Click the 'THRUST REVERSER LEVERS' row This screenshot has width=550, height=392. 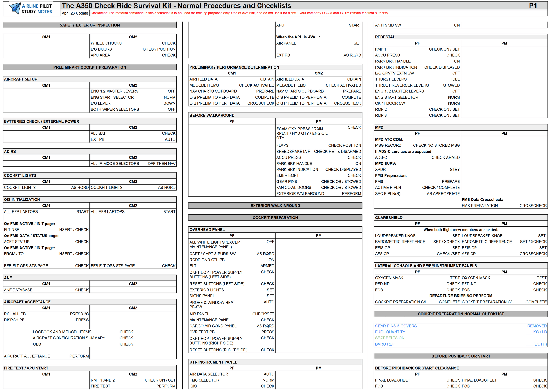418,85
